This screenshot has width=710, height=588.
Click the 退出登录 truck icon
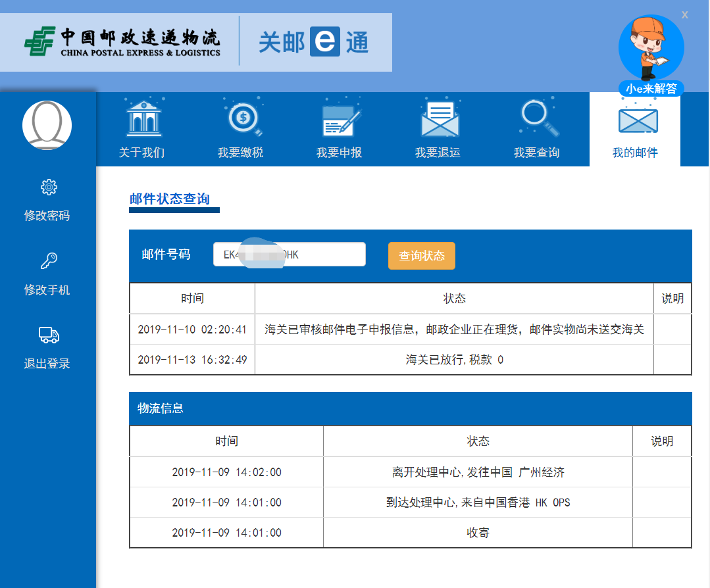48,335
